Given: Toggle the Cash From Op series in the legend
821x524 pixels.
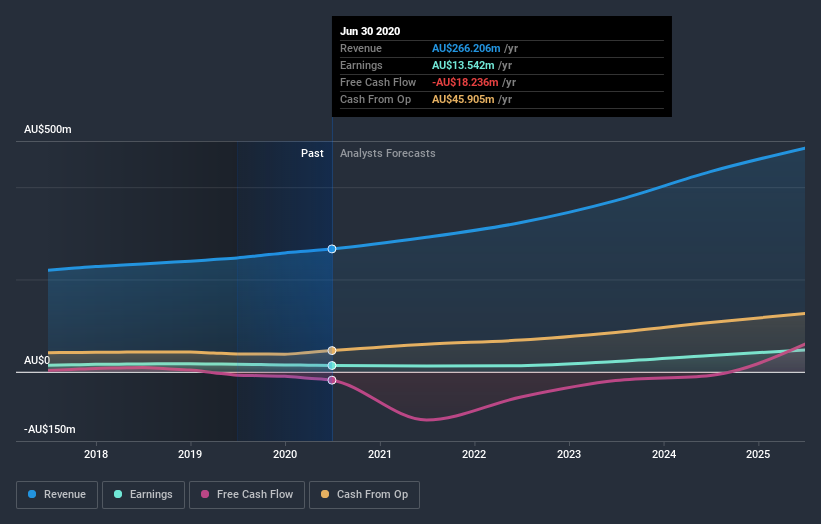Looking at the screenshot, I should [x=364, y=495].
